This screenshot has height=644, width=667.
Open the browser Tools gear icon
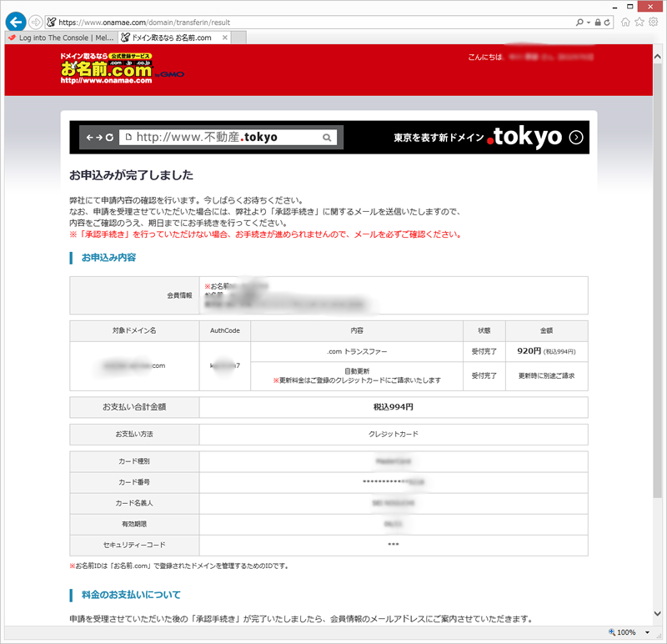tap(654, 23)
